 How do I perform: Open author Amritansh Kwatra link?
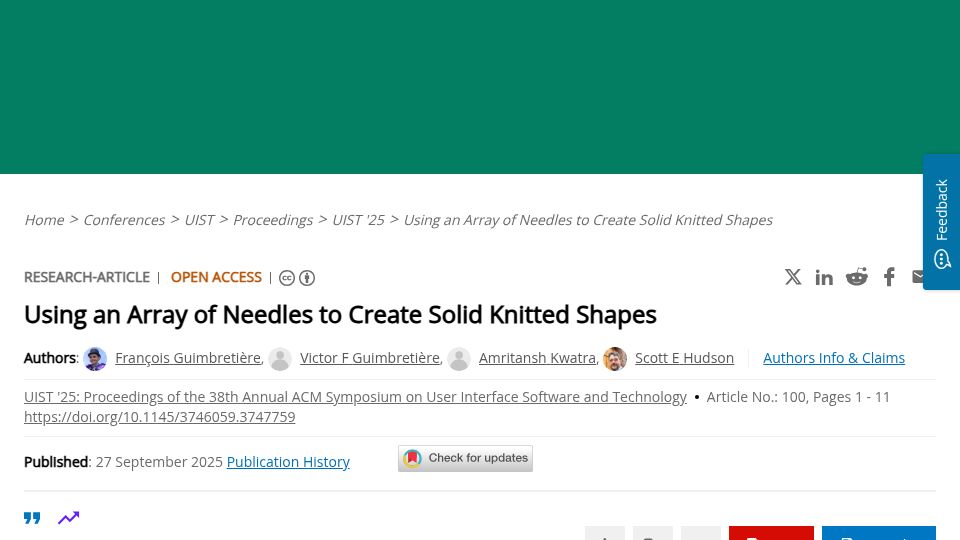[537, 358]
